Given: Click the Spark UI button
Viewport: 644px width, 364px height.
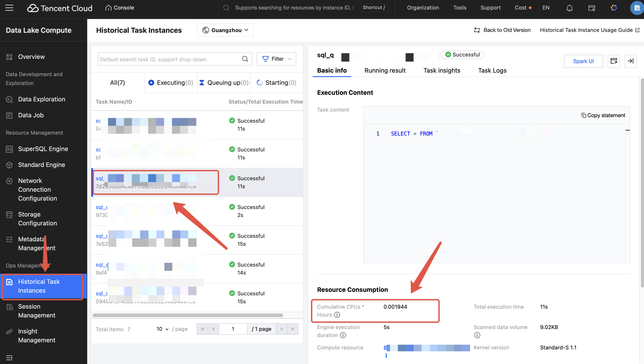Looking at the screenshot, I should coord(583,61).
